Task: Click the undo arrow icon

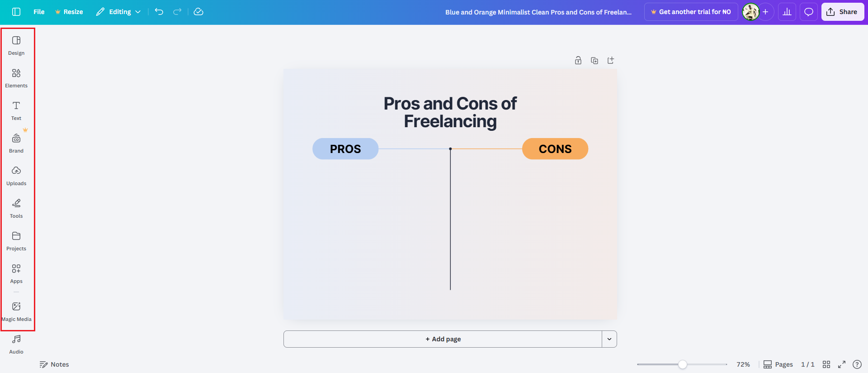Action: pos(159,12)
